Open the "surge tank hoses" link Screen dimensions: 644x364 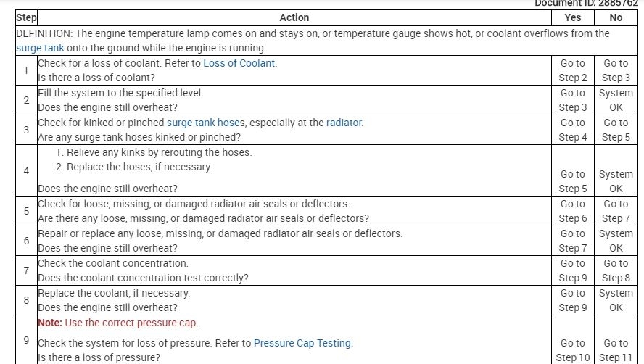click(206, 123)
